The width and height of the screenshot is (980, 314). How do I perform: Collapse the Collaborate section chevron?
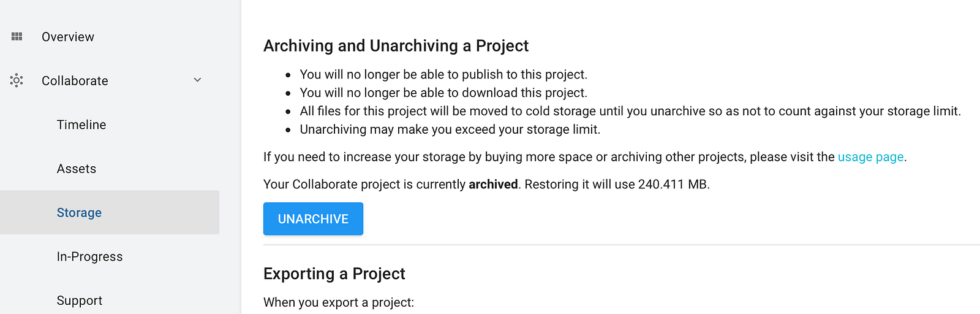(x=197, y=80)
